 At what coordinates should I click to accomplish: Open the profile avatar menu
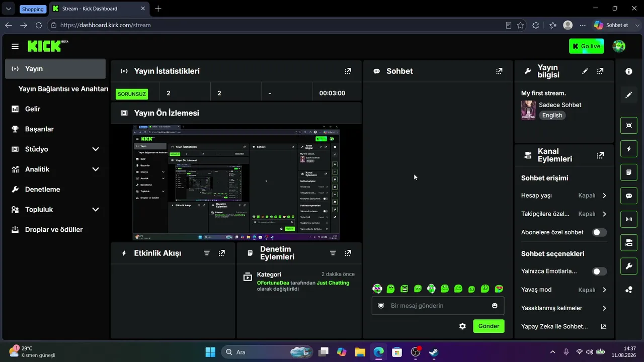click(619, 46)
